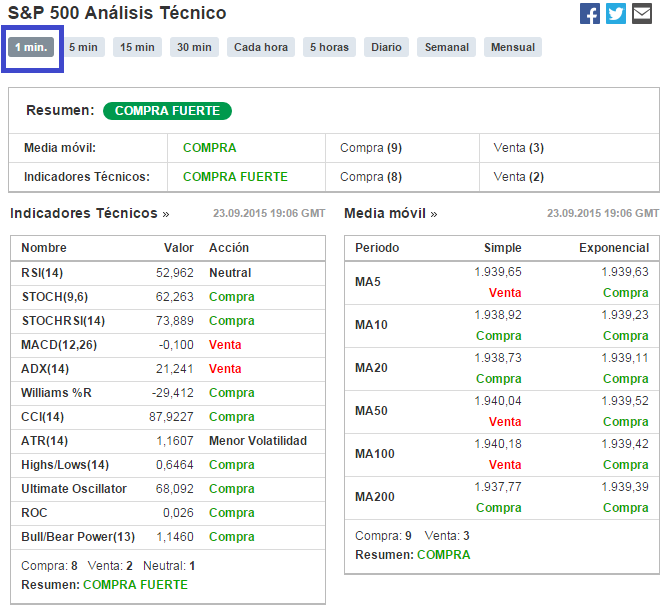Click the Simple column header
The image size is (668, 616).
(503, 248)
